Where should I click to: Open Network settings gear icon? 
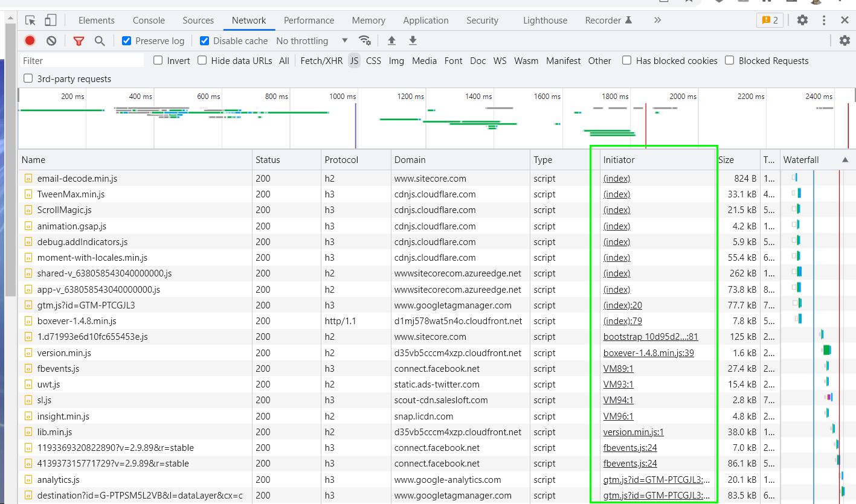(x=845, y=41)
